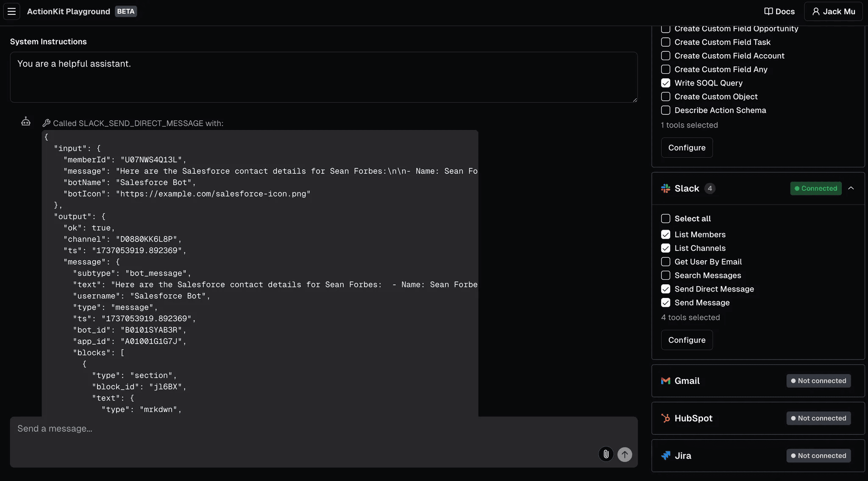Click Configure under Salesforce tools
Image resolution: width=868 pixels, height=481 pixels.
(687, 147)
